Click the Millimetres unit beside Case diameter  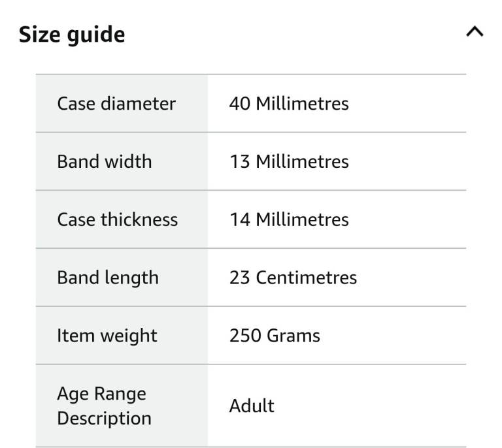tap(302, 103)
